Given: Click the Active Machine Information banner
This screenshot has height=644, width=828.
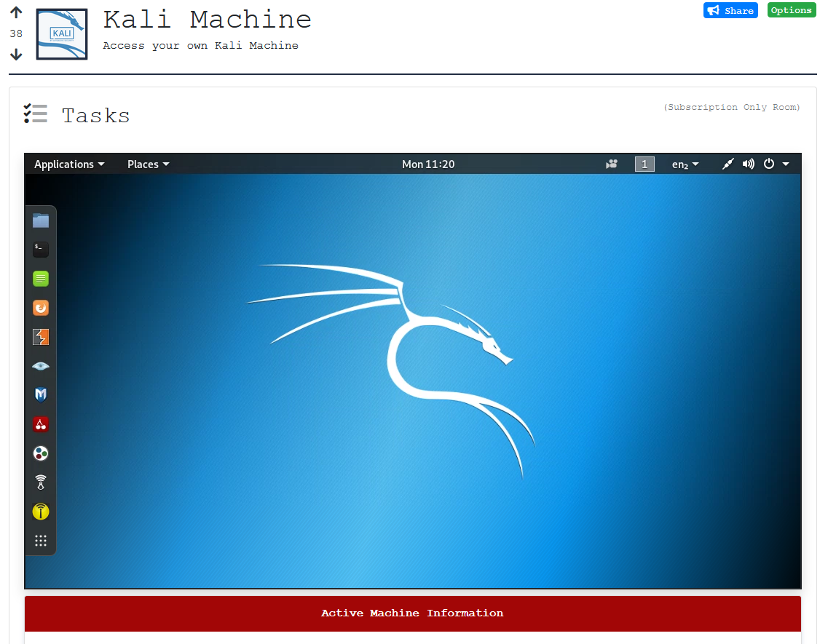Looking at the screenshot, I should pos(412,613).
